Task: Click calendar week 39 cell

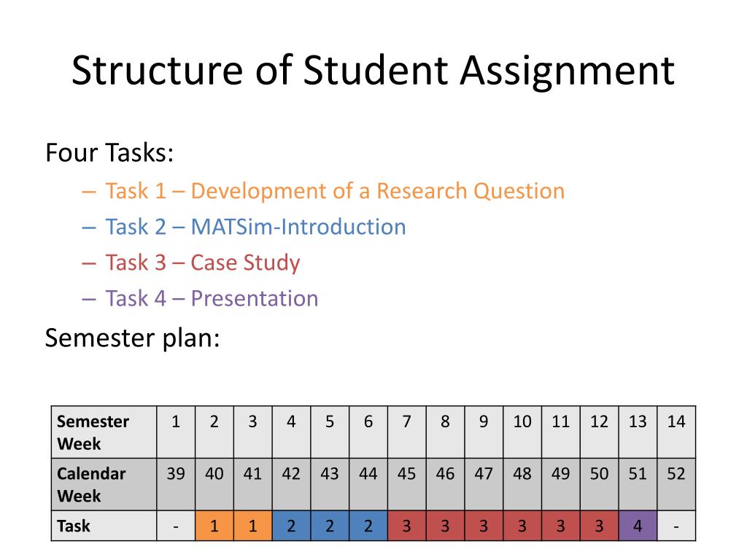Action: pyautogui.click(x=176, y=484)
